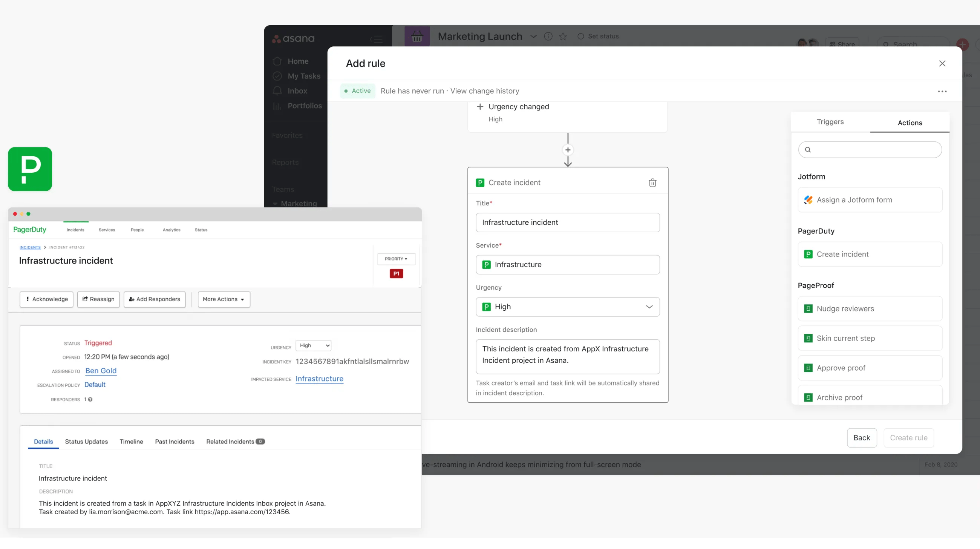Click the info icon next to Marketing Launch
980x549 pixels.
548,36
